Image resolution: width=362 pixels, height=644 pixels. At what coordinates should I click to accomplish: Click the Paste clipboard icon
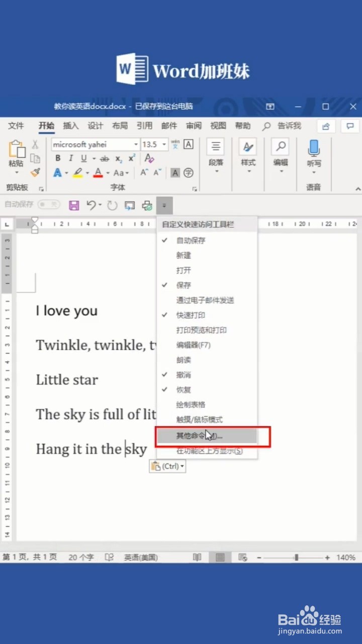16,149
